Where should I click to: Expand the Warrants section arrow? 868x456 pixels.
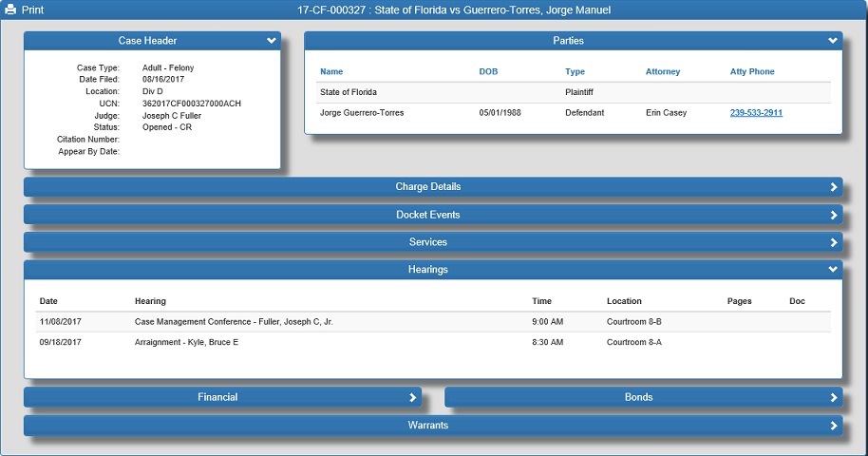click(x=834, y=425)
